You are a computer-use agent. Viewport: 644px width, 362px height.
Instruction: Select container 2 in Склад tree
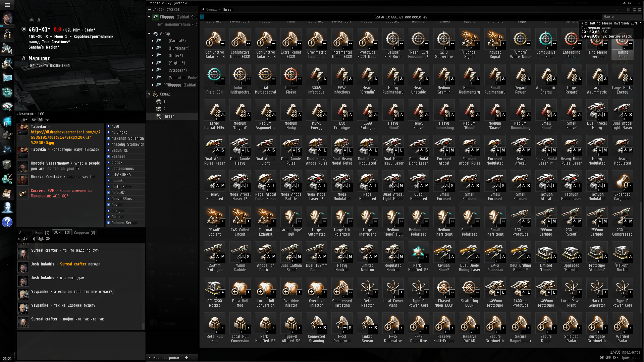coord(172,109)
